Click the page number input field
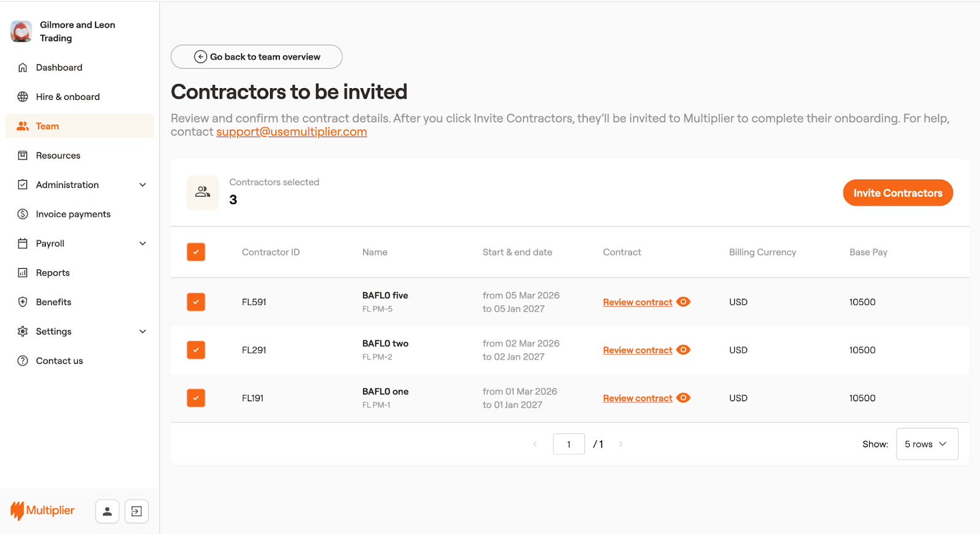This screenshot has width=980, height=534. (x=568, y=444)
